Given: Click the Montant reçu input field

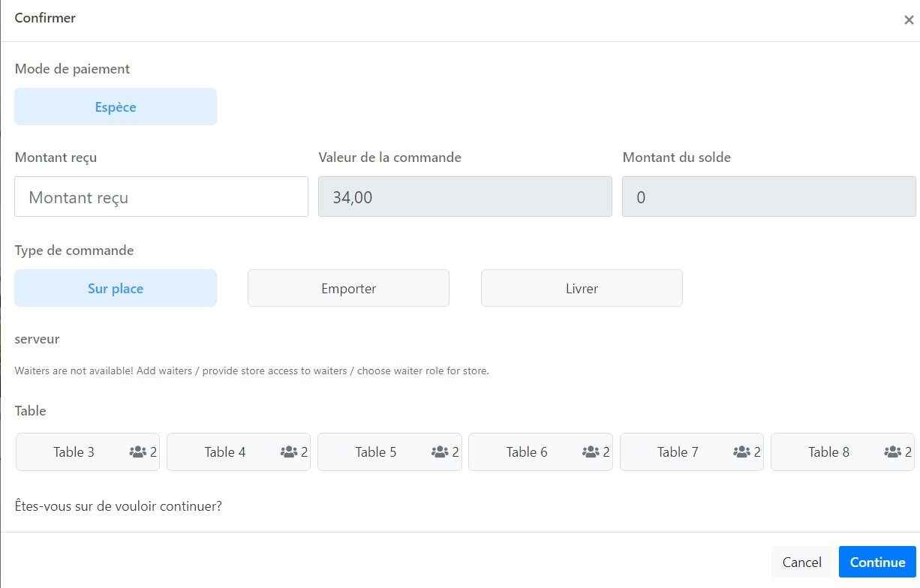Looking at the screenshot, I should (x=161, y=196).
